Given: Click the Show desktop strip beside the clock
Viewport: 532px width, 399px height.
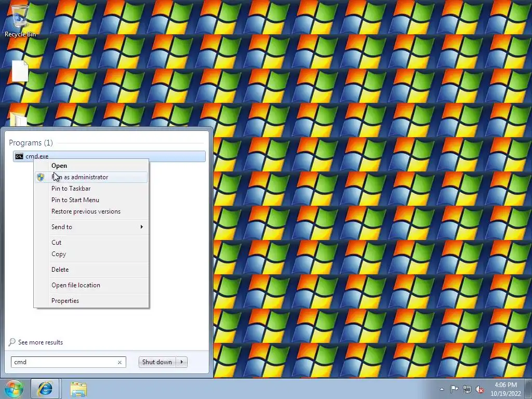Looking at the screenshot, I should 528,389.
